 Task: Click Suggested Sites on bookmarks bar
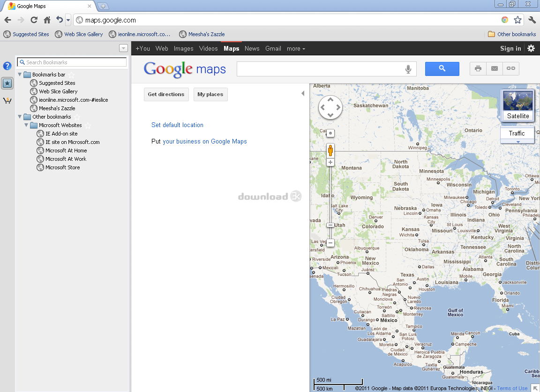pos(27,34)
